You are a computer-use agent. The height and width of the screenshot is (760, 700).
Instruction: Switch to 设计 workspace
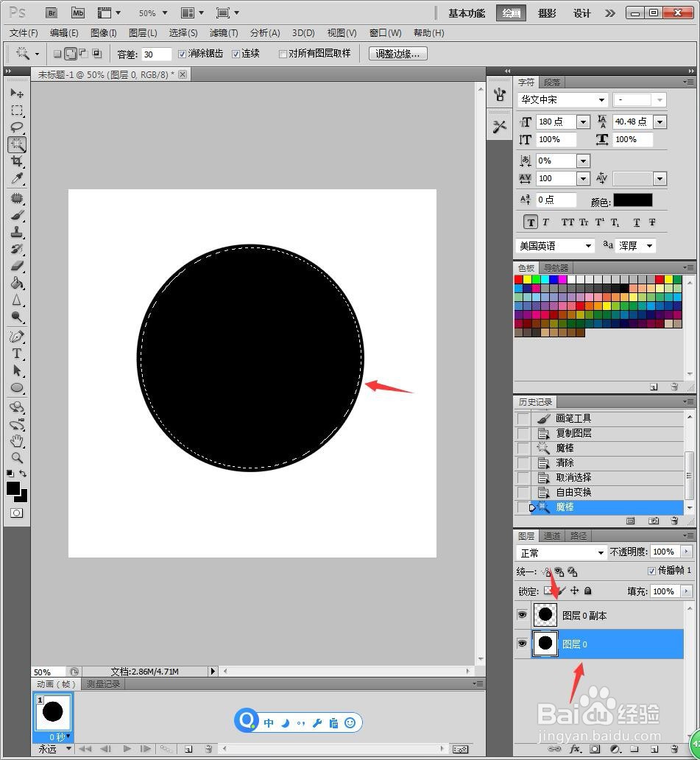point(581,13)
